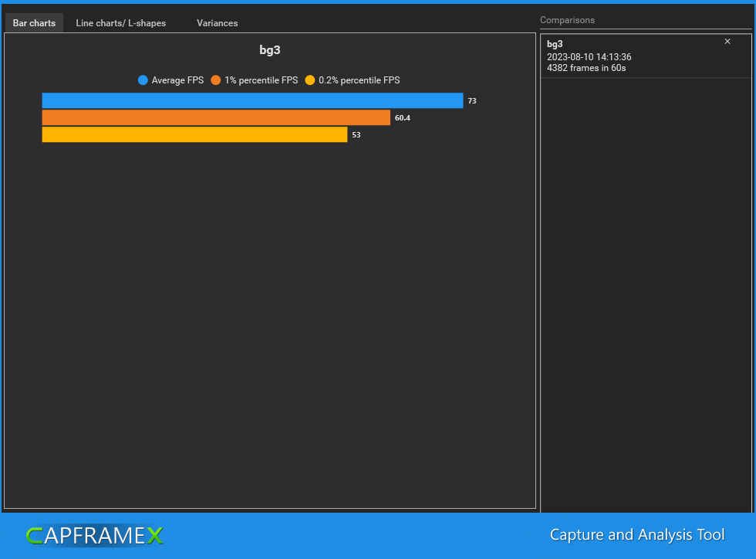Click the Average FPS legend label
This screenshot has width=756, height=559.
(177, 80)
